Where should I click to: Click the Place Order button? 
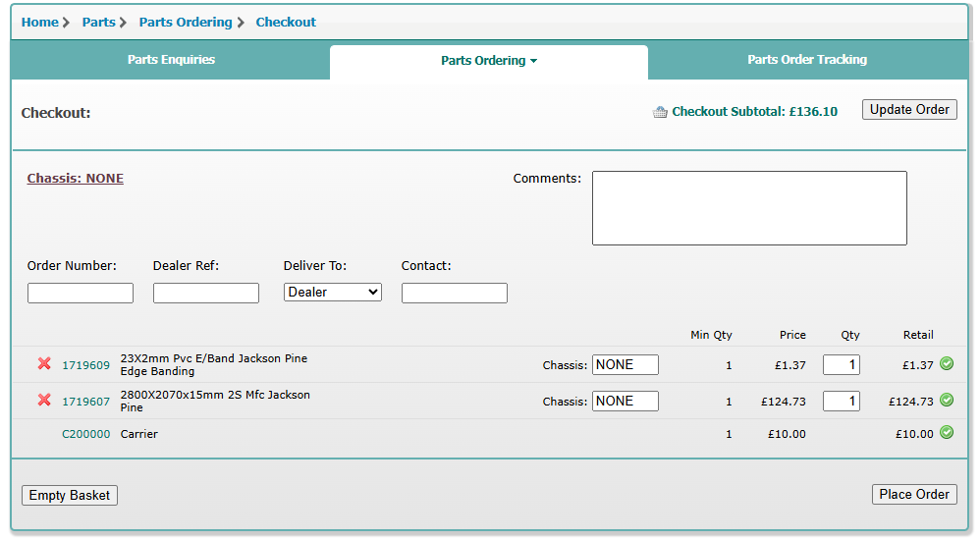(x=914, y=495)
